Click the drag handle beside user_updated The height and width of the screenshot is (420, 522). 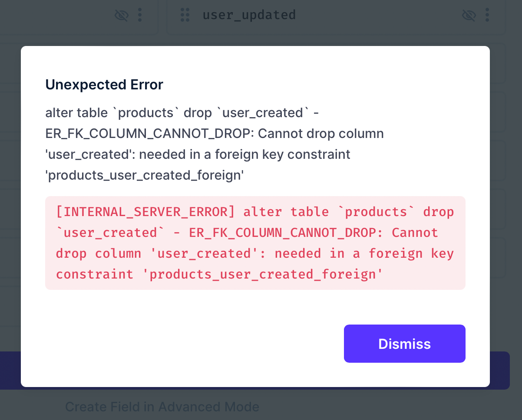click(x=185, y=15)
